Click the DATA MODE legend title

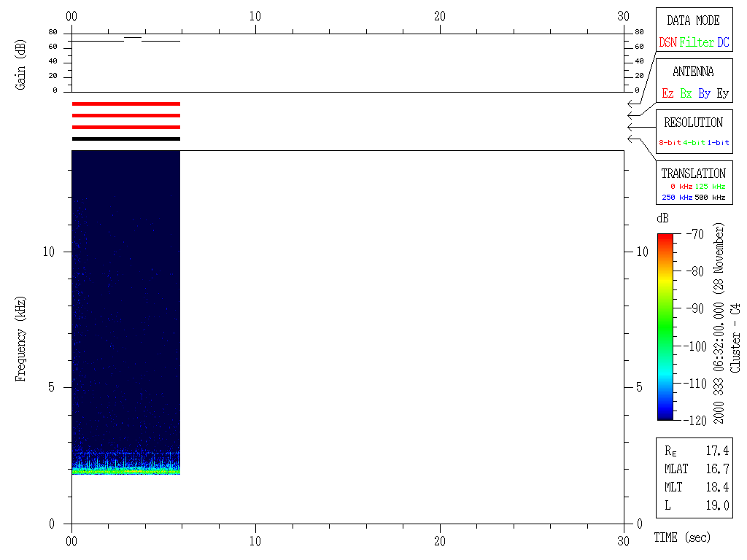[693, 20]
